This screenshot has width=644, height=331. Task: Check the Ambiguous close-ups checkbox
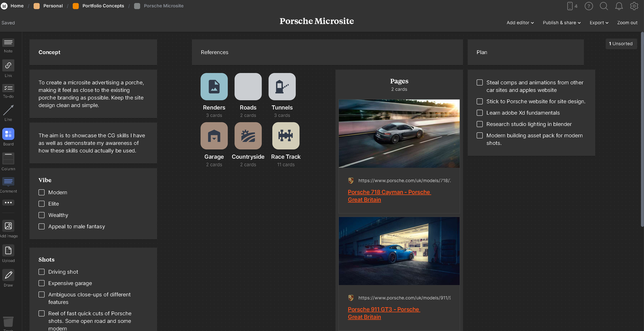(41, 295)
